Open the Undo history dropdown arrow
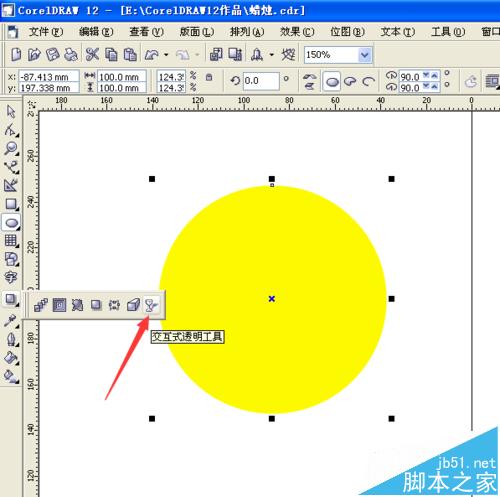Viewport: 500px width, 497px height. pos(166,54)
